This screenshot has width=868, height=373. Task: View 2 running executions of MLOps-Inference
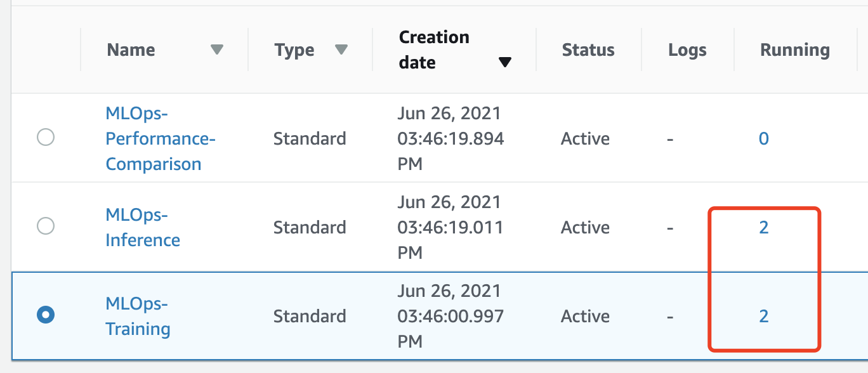[x=764, y=227]
